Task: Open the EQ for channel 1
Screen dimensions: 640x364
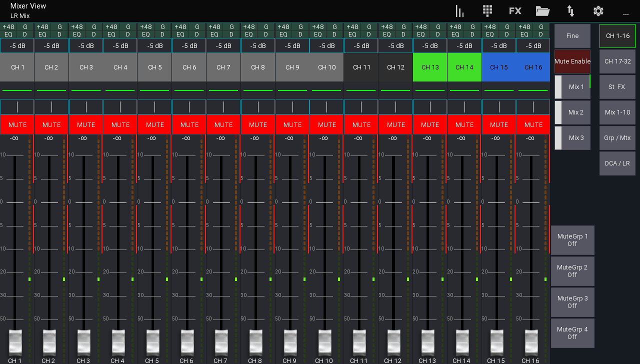Action: [8, 34]
